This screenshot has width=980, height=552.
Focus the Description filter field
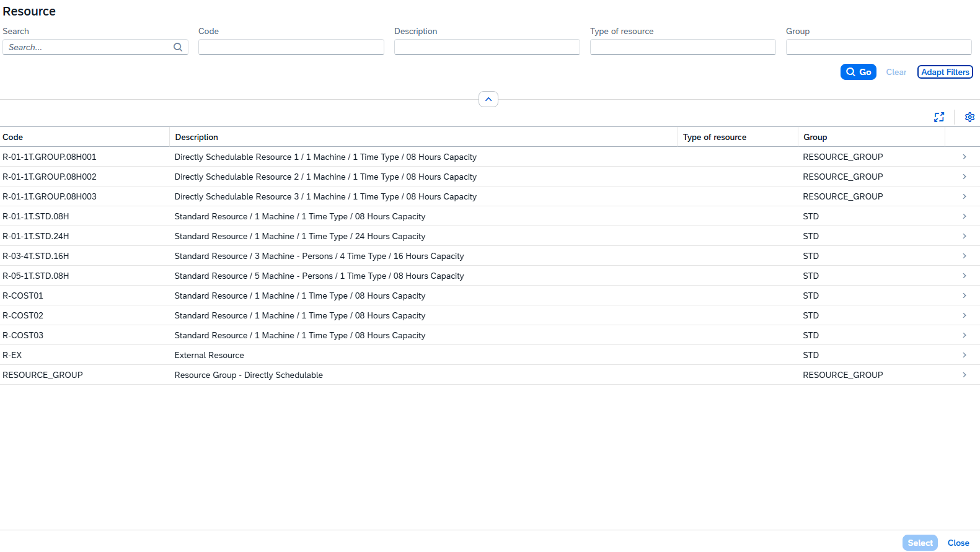tap(487, 47)
